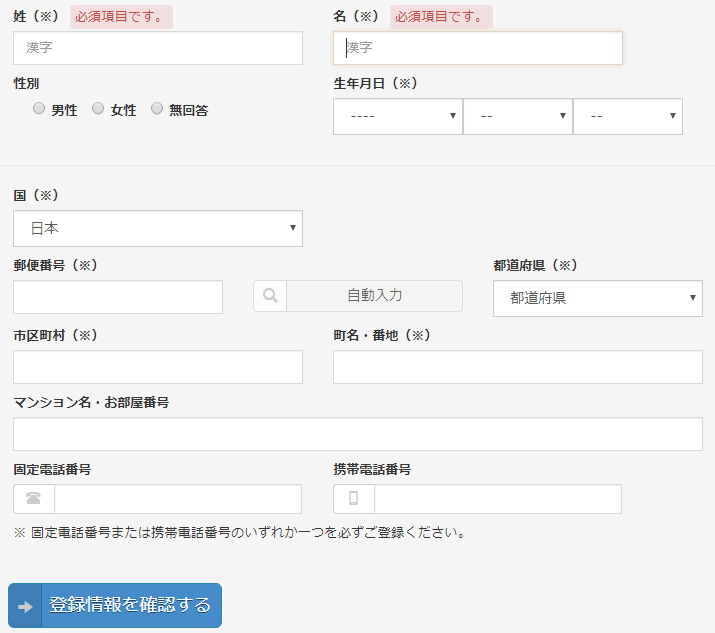Click the 郵便番号 postal code field

pyautogui.click(x=118, y=297)
